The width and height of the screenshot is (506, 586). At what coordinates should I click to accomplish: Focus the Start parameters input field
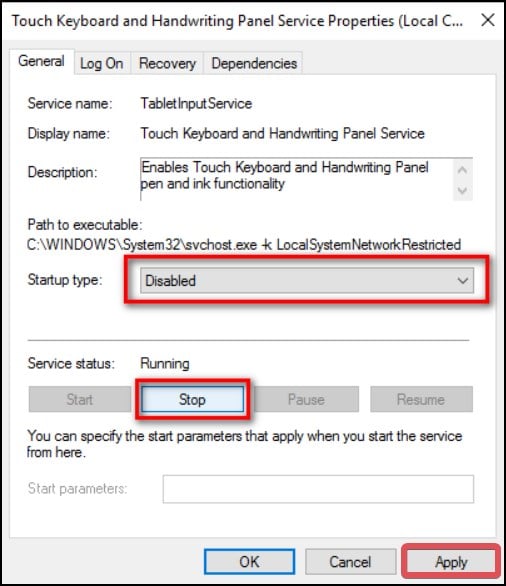318,489
